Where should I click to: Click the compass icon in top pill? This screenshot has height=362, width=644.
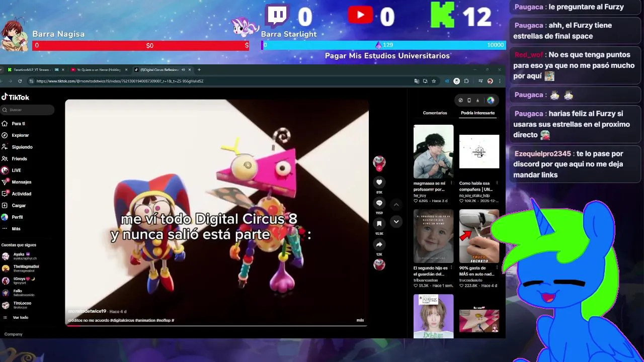tap(460, 100)
